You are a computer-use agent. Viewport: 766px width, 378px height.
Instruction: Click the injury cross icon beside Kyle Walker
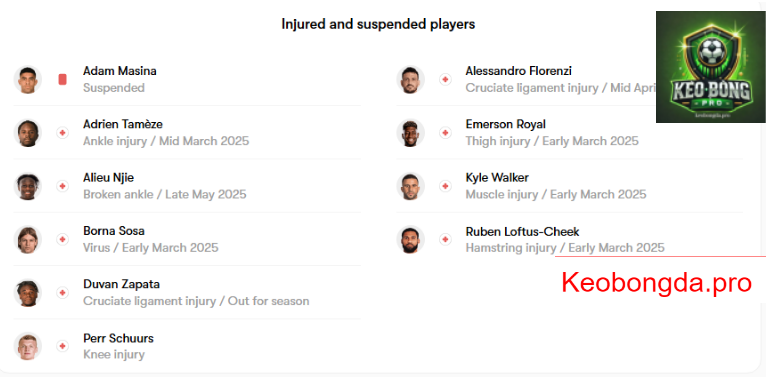(x=445, y=186)
